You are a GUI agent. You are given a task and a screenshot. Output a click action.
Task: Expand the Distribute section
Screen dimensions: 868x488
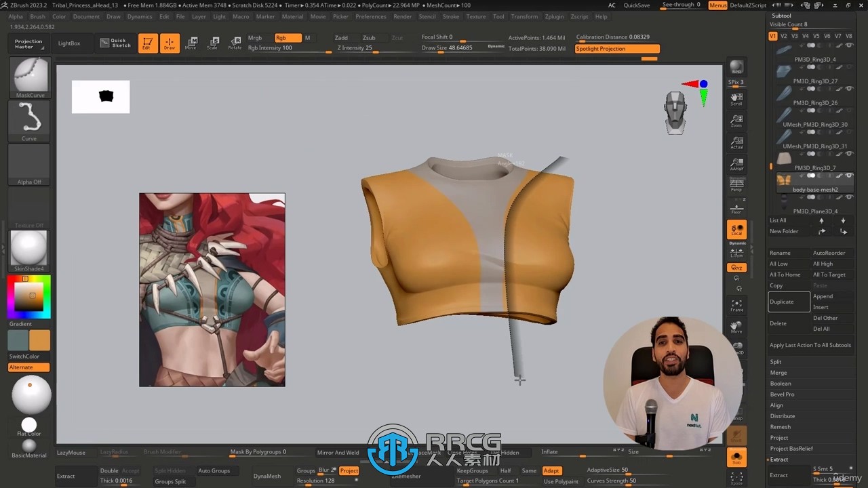(783, 416)
